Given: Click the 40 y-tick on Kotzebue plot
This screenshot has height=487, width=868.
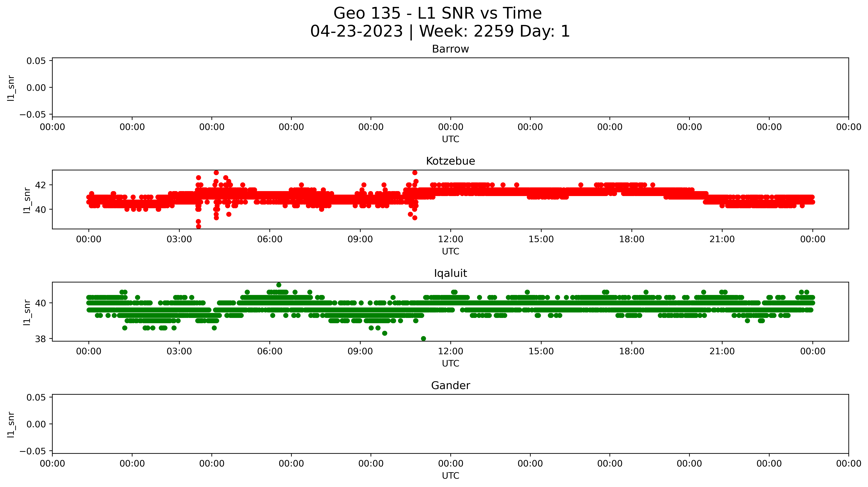Looking at the screenshot, I should click(40, 210).
